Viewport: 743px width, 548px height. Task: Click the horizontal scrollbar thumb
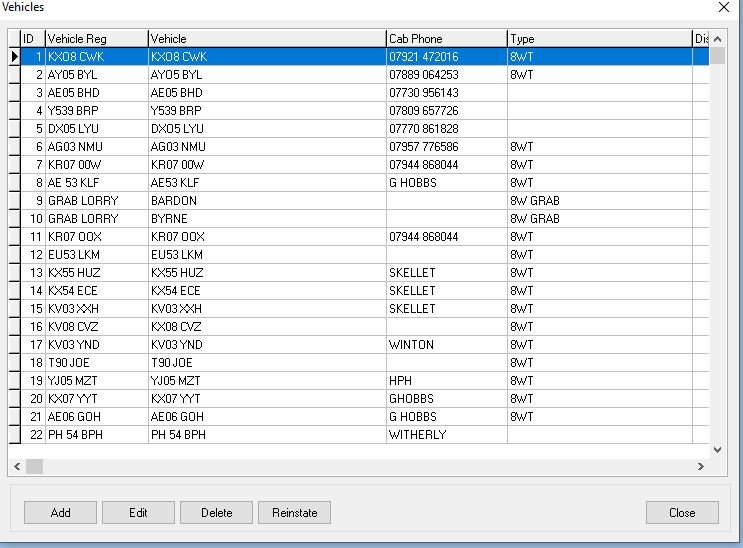point(35,466)
